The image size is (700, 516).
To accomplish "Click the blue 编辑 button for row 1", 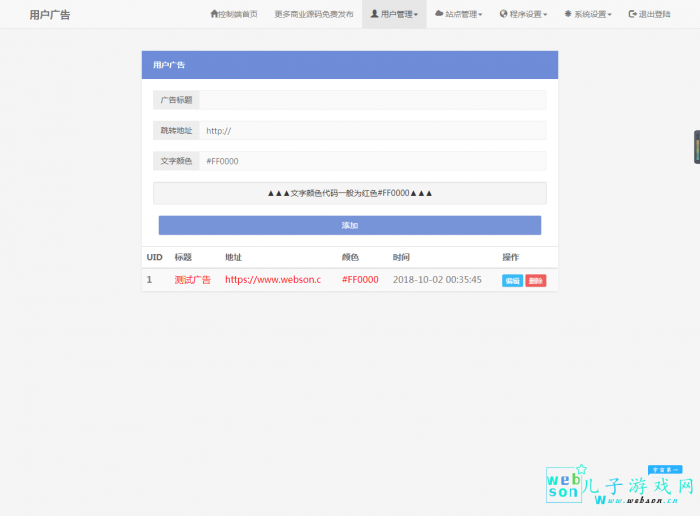I will (x=512, y=281).
